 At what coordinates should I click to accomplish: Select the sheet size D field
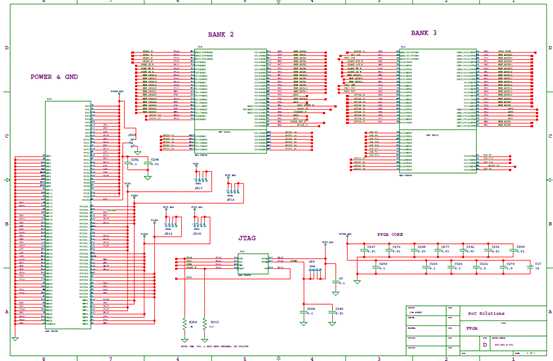pyautogui.click(x=485, y=345)
